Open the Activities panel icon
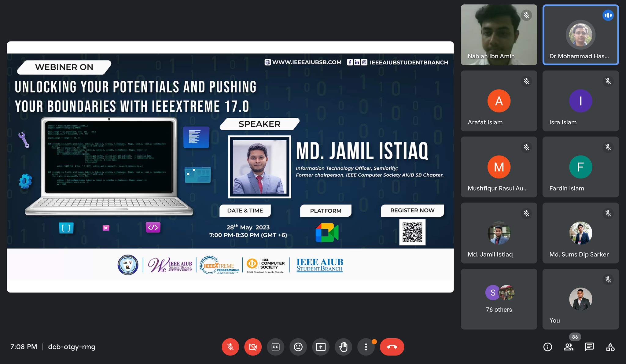Viewport: 626px width, 364px height. coord(610,347)
